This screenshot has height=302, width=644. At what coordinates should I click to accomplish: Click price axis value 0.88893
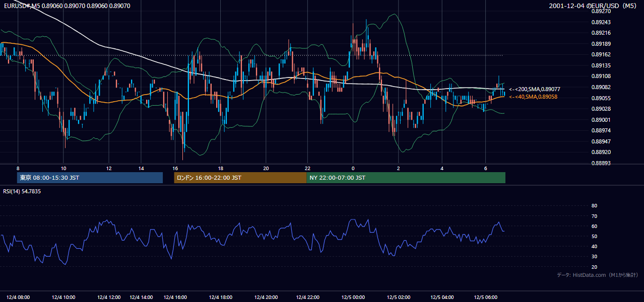(601, 163)
